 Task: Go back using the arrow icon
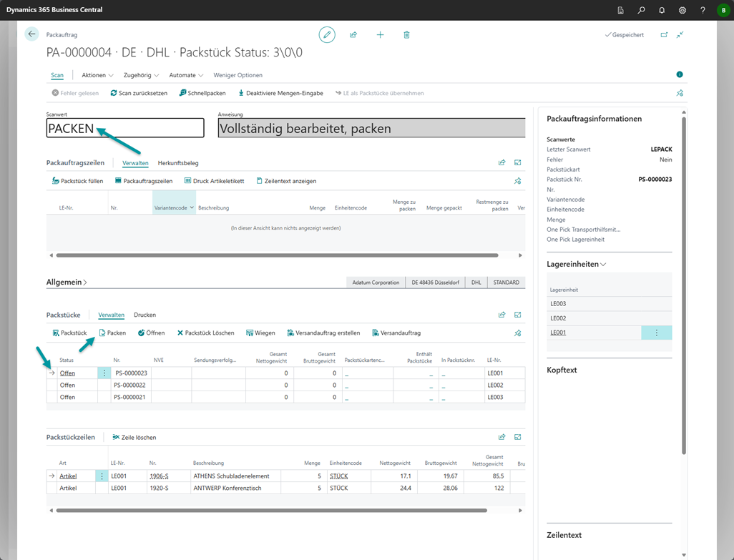[x=31, y=34]
